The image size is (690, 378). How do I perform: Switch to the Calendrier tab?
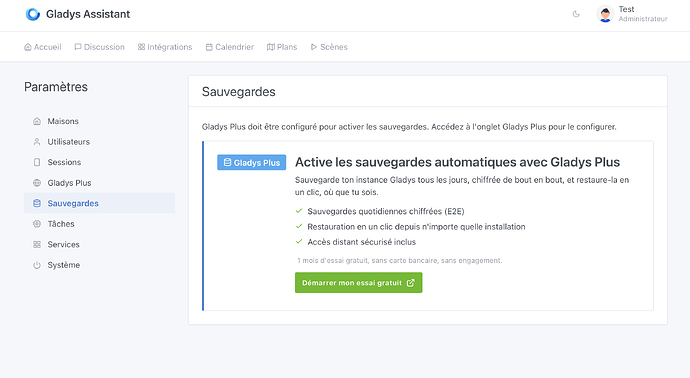point(230,47)
